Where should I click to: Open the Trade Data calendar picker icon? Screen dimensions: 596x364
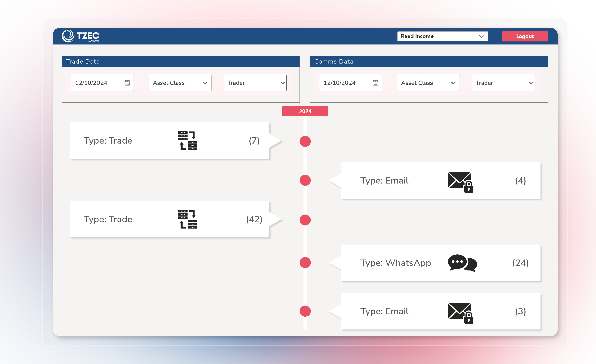(127, 83)
